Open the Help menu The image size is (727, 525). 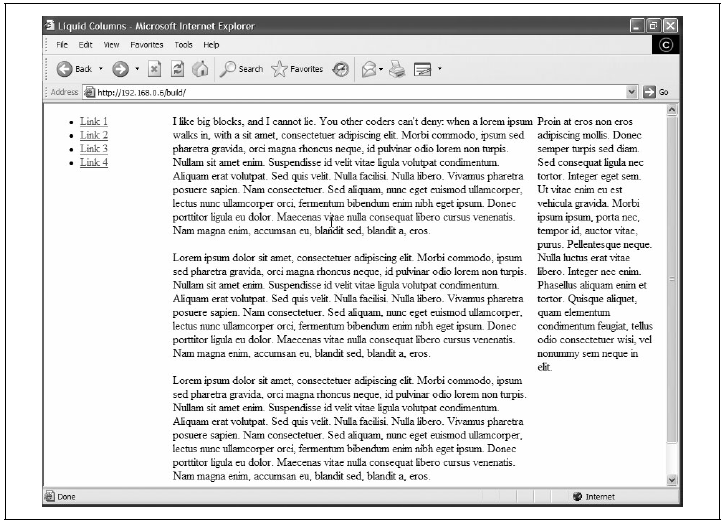click(x=211, y=45)
